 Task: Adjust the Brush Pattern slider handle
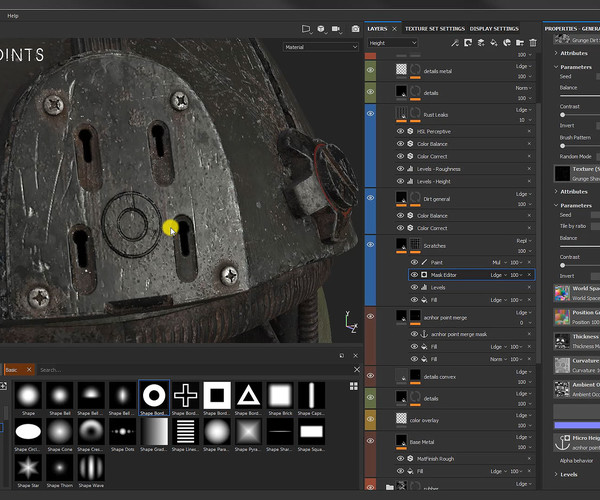(x=562, y=146)
